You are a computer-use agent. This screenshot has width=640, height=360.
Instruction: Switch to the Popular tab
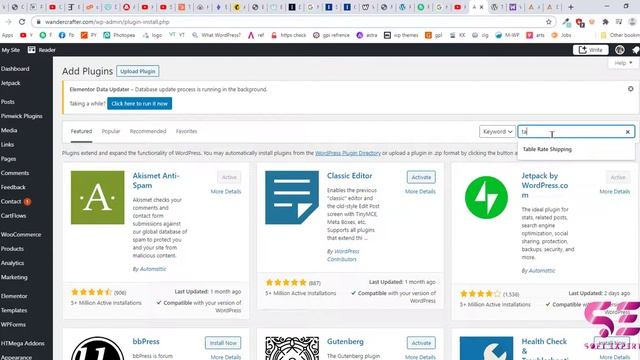coord(111,131)
